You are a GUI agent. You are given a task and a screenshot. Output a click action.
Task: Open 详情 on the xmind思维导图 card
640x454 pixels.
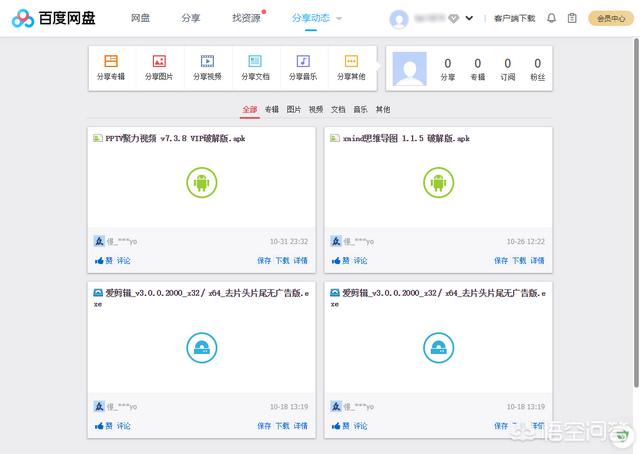pos(538,260)
